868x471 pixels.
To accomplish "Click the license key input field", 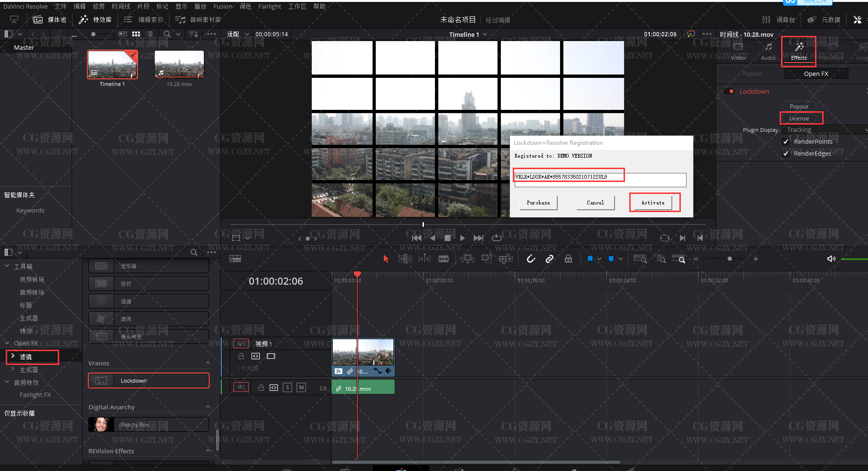I will (x=600, y=179).
